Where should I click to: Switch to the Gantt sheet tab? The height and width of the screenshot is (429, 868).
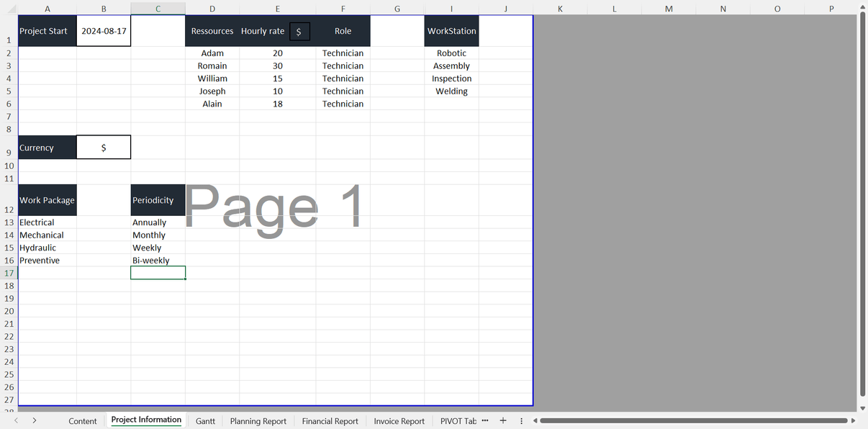pos(205,421)
